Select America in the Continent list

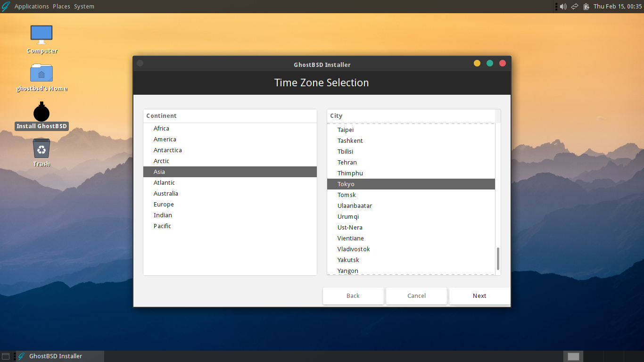(x=230, y=140)
